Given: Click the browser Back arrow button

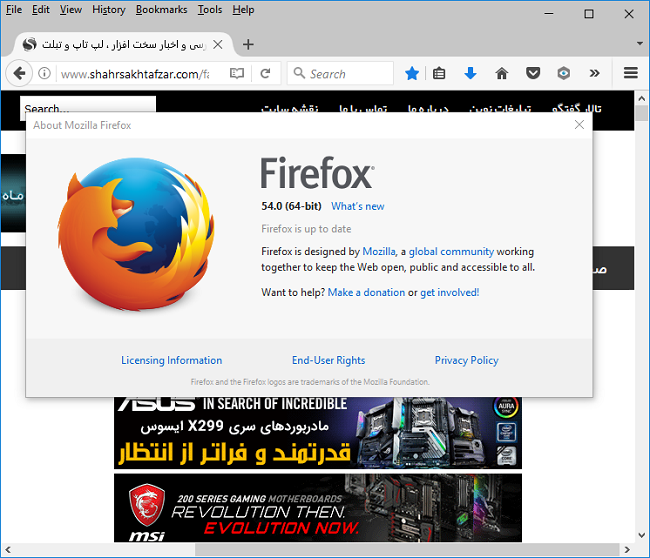Looking at the screenshot, I should [19, 73].
